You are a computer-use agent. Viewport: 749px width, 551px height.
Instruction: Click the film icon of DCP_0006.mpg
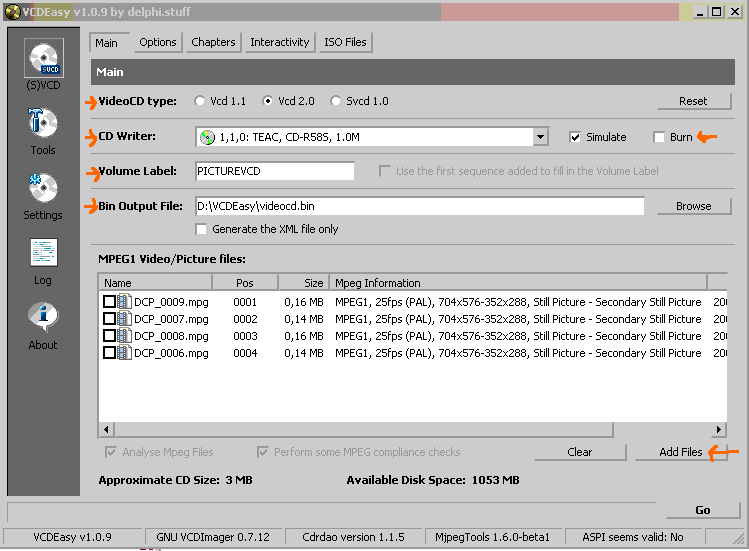(124, 353)
